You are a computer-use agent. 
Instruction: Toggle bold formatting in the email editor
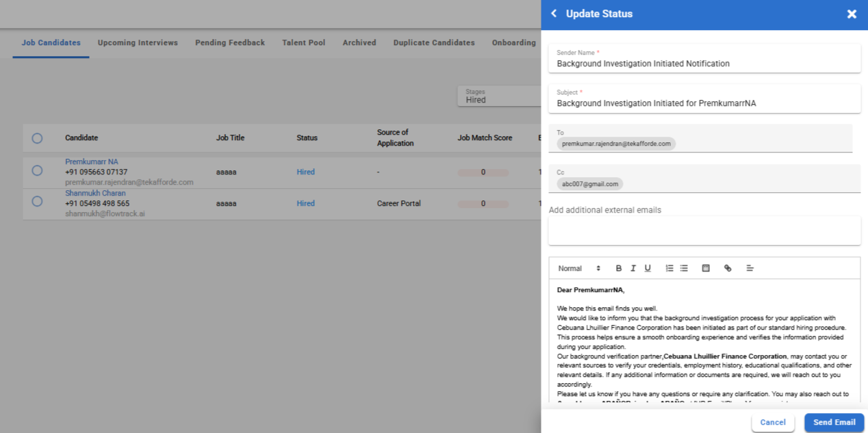[x=619, y=268]
